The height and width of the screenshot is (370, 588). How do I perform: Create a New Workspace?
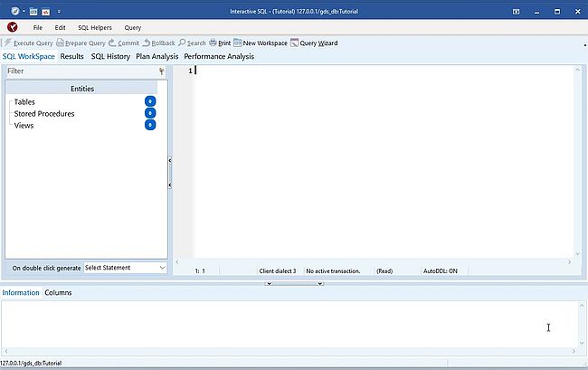(261, 43)
